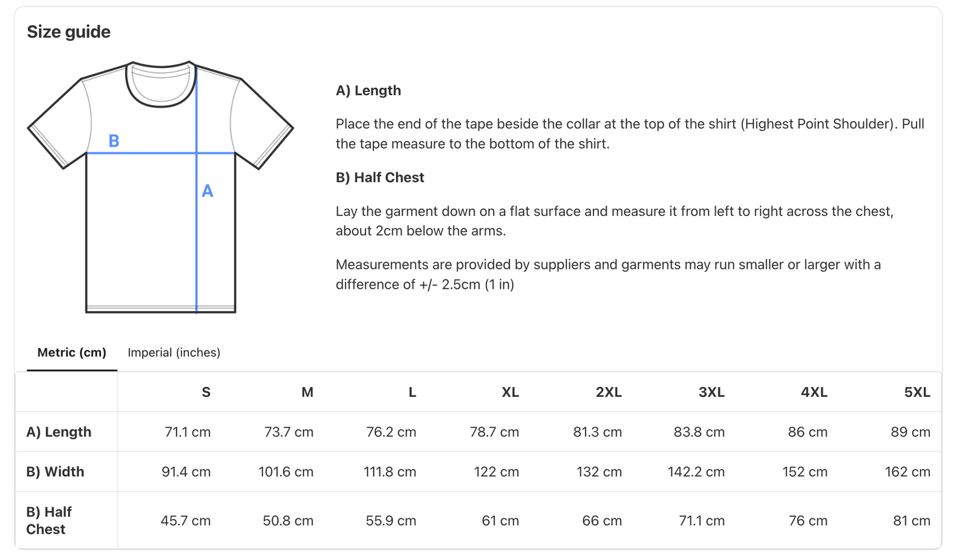Click the 162 cm width cell for 5XL
Viewport: 955px width, 560px height.
(907, 472)
